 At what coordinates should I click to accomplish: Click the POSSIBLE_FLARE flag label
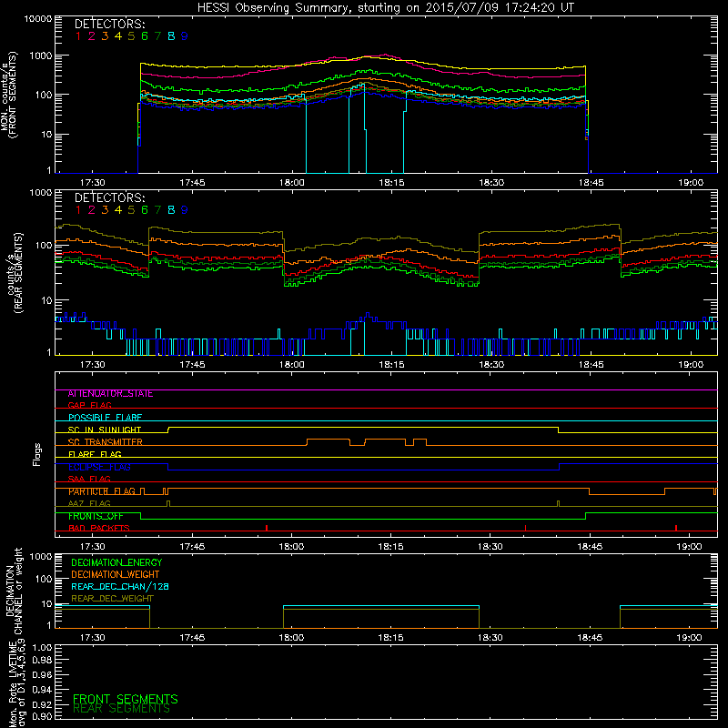click(x=105, y=418)
